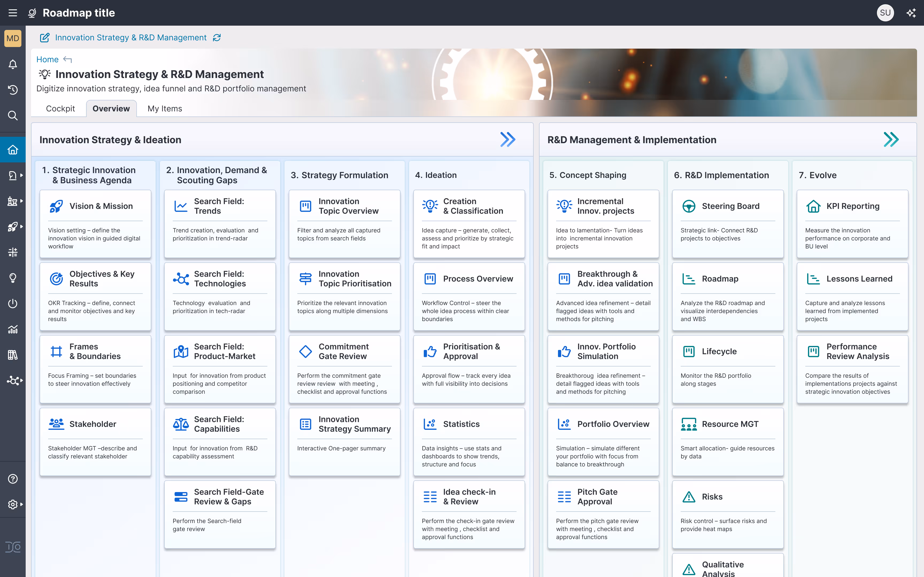Screen dimensions: 924x577
Task: Open the notifications bell in the sidebar
Action: point(13,64)
